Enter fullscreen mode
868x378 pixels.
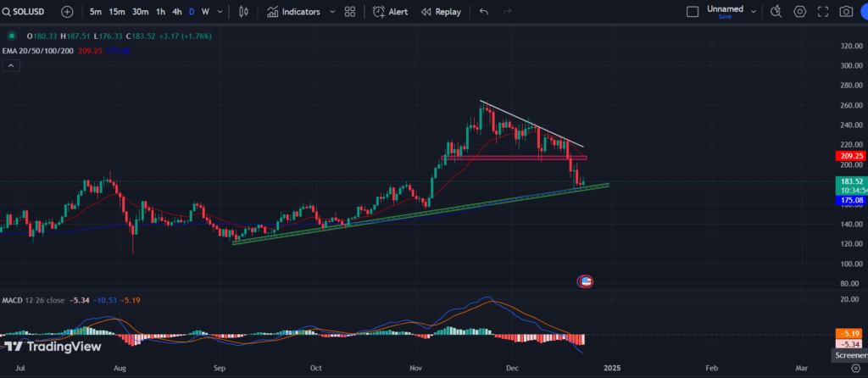823,12
